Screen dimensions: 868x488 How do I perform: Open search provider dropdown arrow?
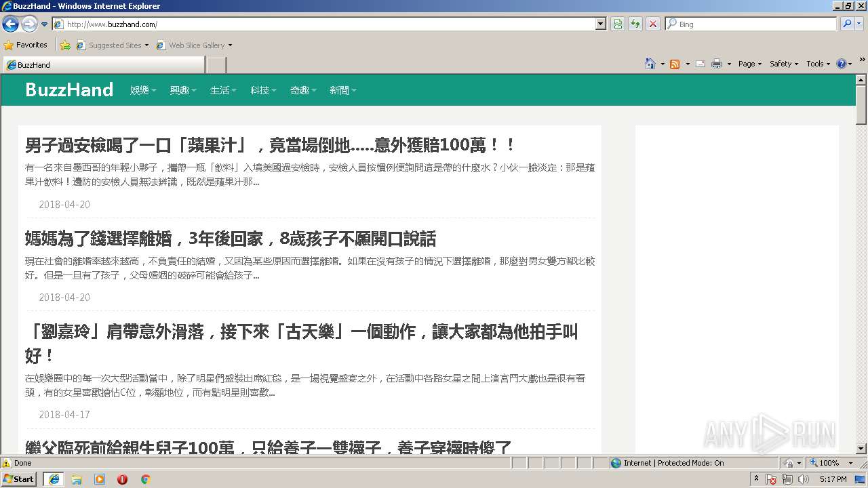pos(860,24)
